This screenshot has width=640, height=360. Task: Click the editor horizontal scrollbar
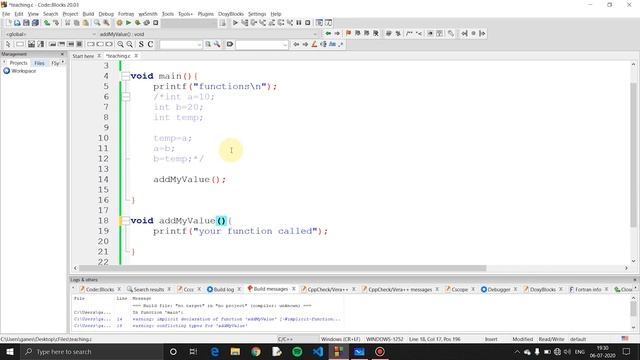pyautogui.click(x=282, y=268)
